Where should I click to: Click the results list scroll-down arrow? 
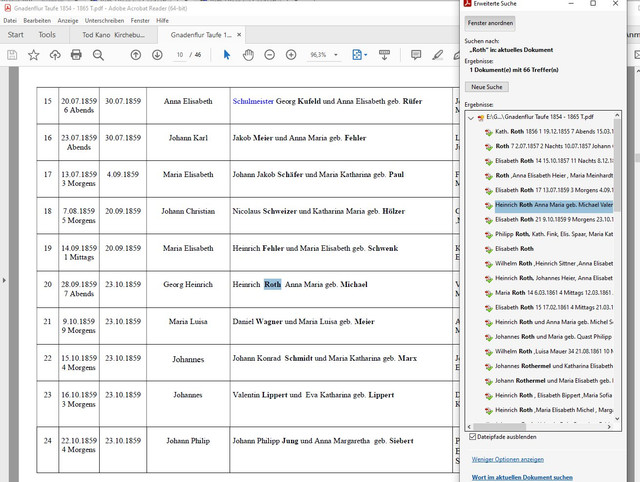click(617, 418)
